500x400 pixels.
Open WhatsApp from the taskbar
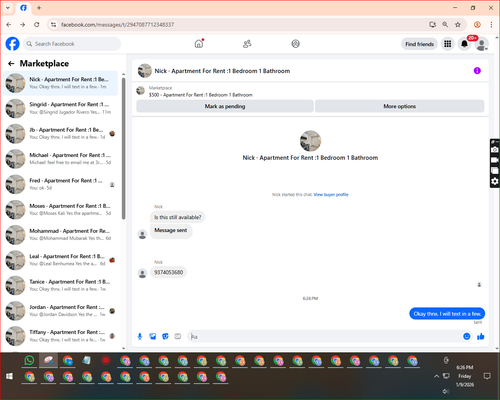pos(29,360)
